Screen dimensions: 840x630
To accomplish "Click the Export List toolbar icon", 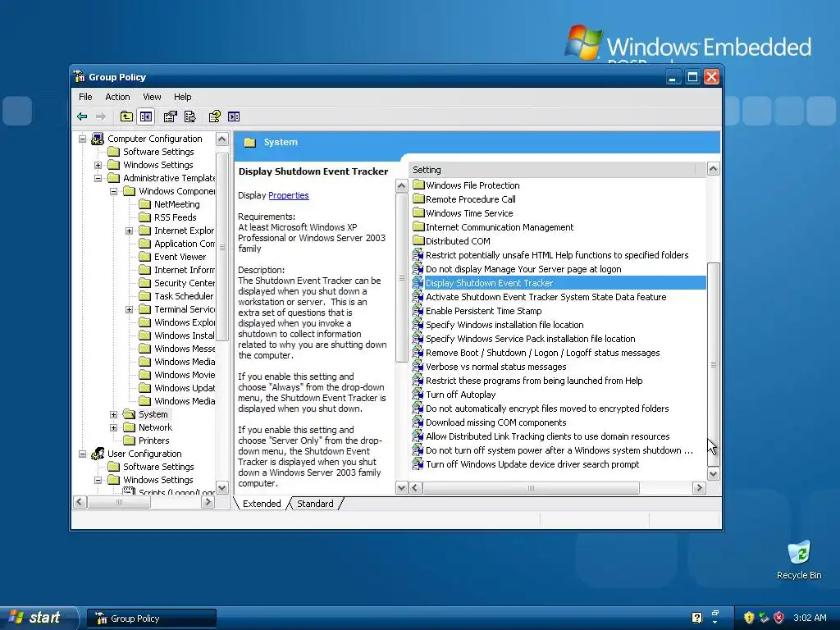I will [x=190, y=116].
